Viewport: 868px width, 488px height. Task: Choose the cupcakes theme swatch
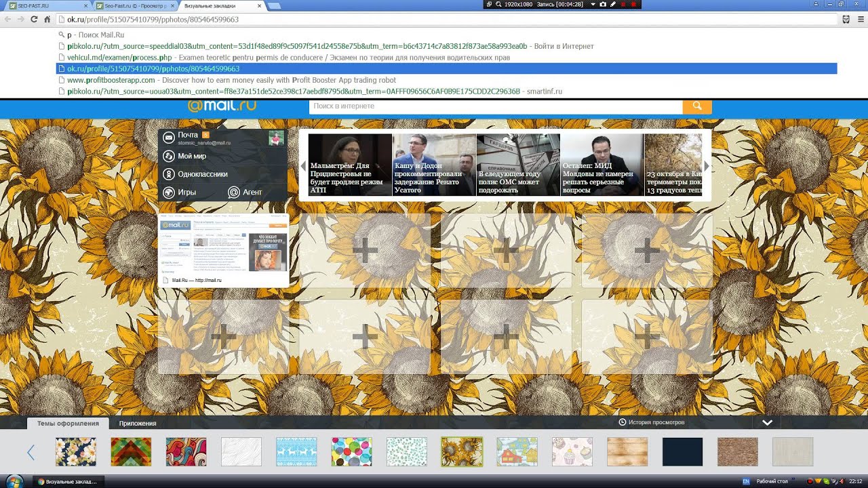[x=572, y=451]
